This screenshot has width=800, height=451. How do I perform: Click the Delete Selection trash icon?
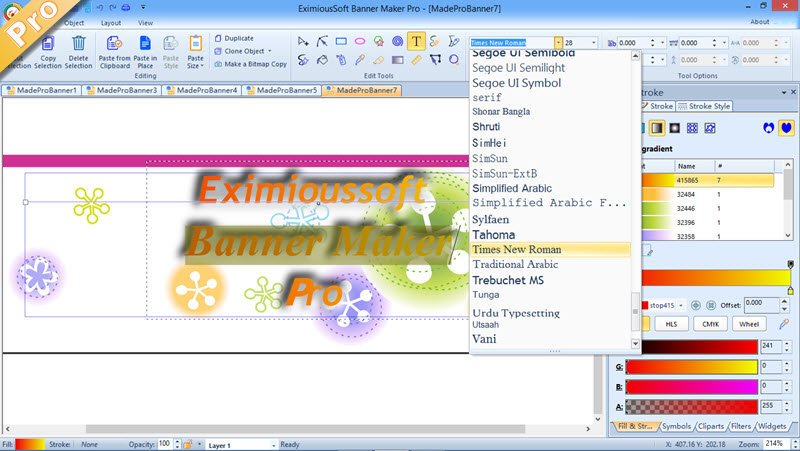click(x=79, y=44)
